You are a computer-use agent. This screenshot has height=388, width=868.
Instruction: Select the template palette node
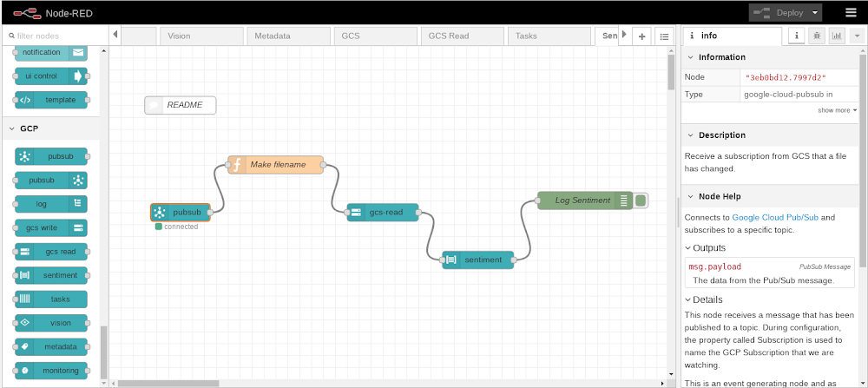51,100
